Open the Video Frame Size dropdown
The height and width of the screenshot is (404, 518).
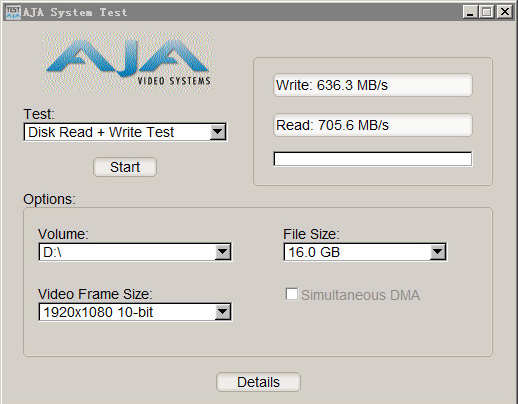pyautogui.click(x=135, y=312)
